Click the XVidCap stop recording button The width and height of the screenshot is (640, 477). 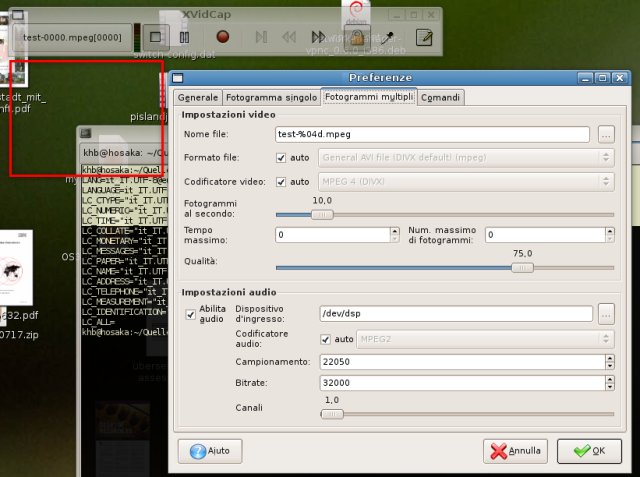point(156,38)
